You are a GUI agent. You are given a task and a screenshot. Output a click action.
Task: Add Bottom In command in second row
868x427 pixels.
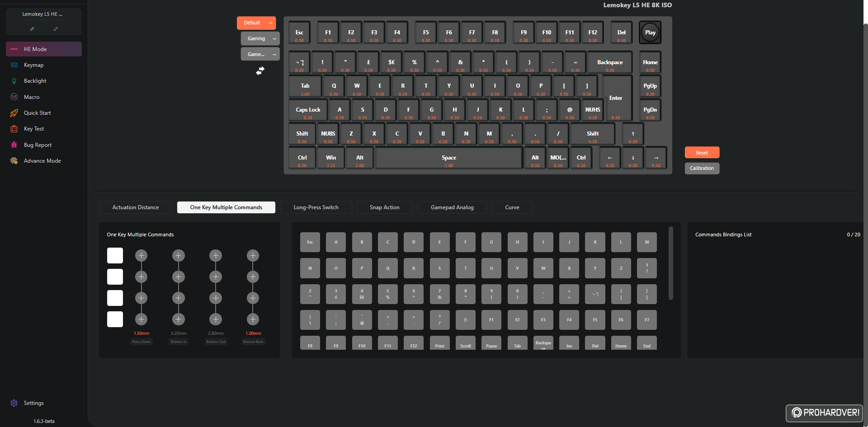coord(179,277)
